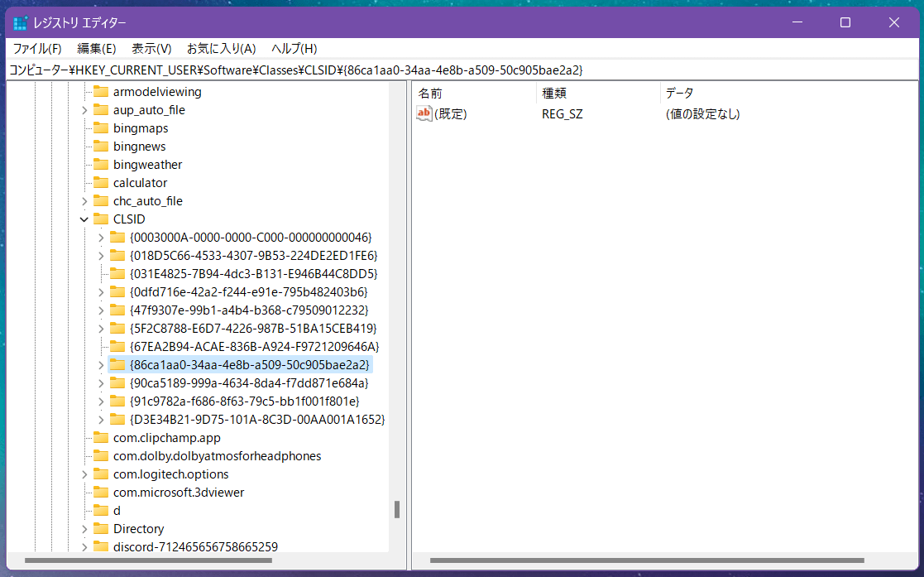Click the Directory folder icon
924x577 pixels.
click(x=101, y=529)
